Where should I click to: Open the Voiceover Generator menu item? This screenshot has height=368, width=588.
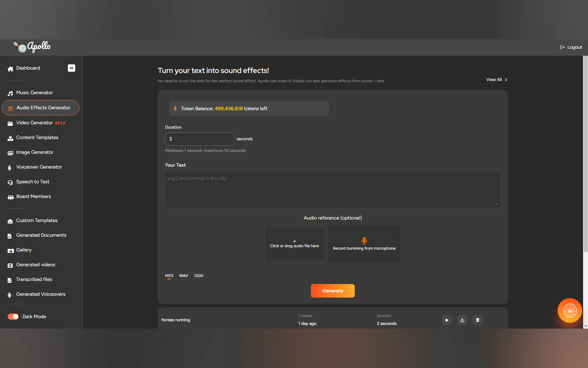coord(39,167)
